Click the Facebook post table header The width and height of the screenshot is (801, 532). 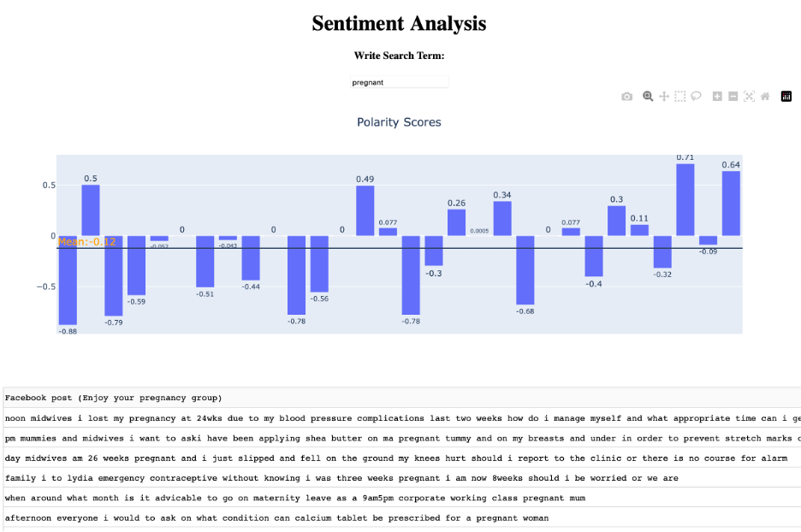(114, 398)
